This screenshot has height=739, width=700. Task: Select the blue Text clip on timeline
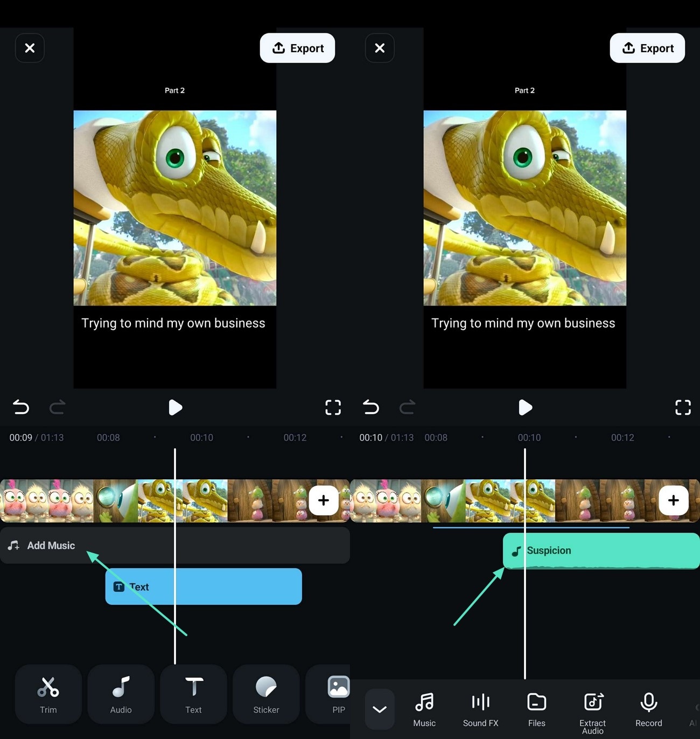tap(204, 587)
